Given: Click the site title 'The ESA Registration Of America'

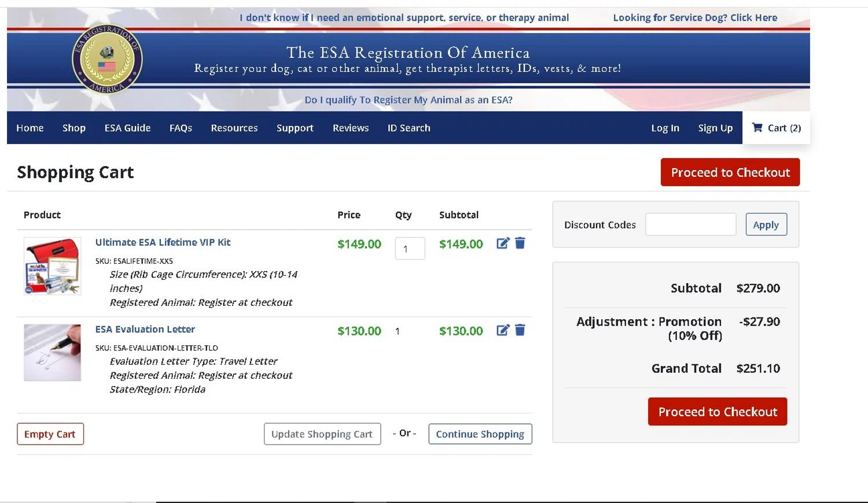Looking at the screenshot, I should coord(408,53).
